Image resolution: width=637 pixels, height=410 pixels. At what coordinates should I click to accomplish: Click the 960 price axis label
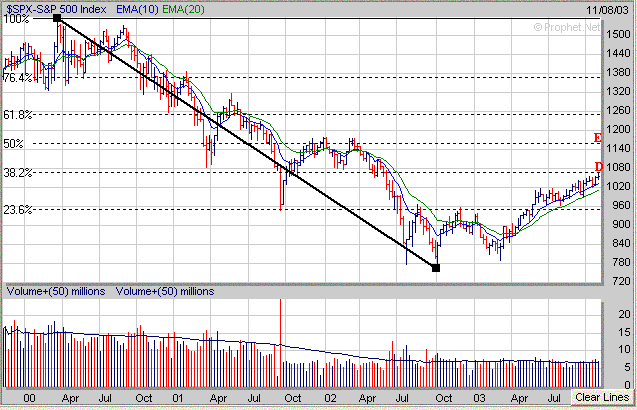[621, 205]
